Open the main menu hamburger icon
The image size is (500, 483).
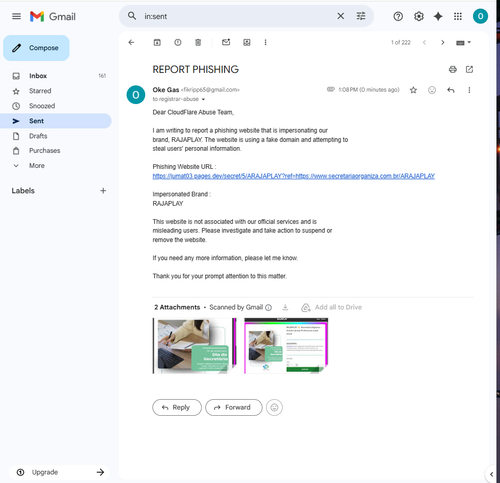click(16, 16)
